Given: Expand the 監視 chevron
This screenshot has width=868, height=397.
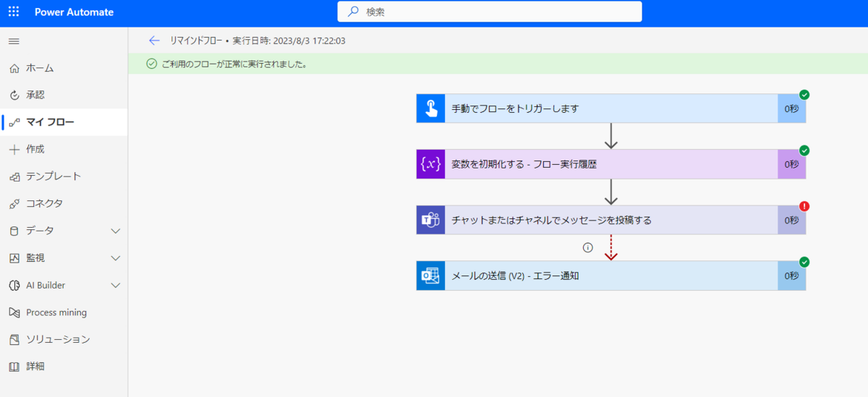Looking at the screenshot, I should point(115,258).
